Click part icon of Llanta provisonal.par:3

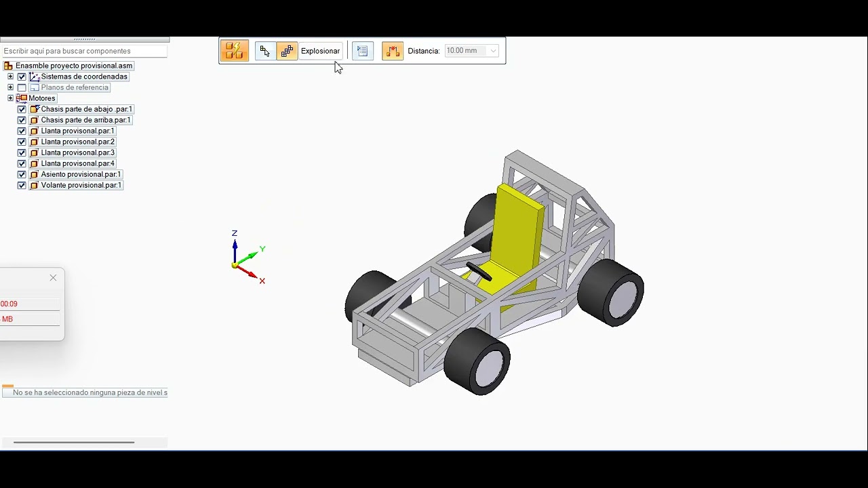[x=35, y=152]
